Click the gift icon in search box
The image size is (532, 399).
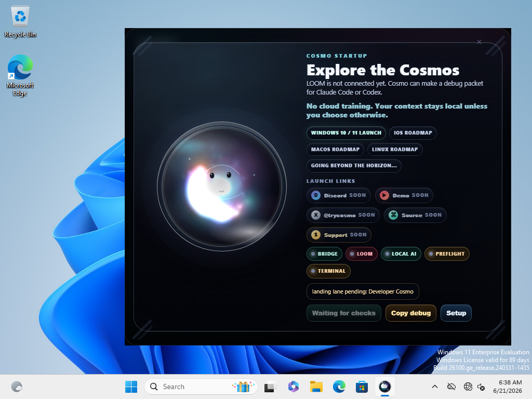tap(243, 387)
